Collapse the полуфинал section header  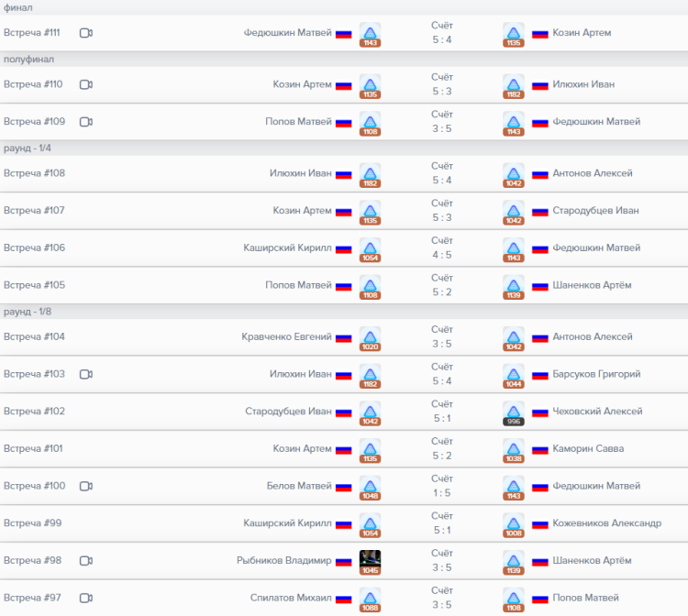28,60
